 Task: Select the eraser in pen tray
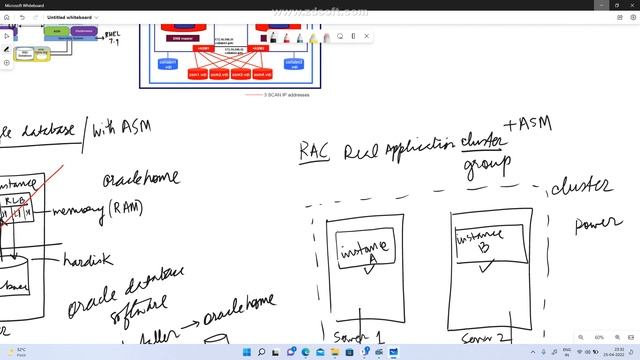click(x=326, y=38)
